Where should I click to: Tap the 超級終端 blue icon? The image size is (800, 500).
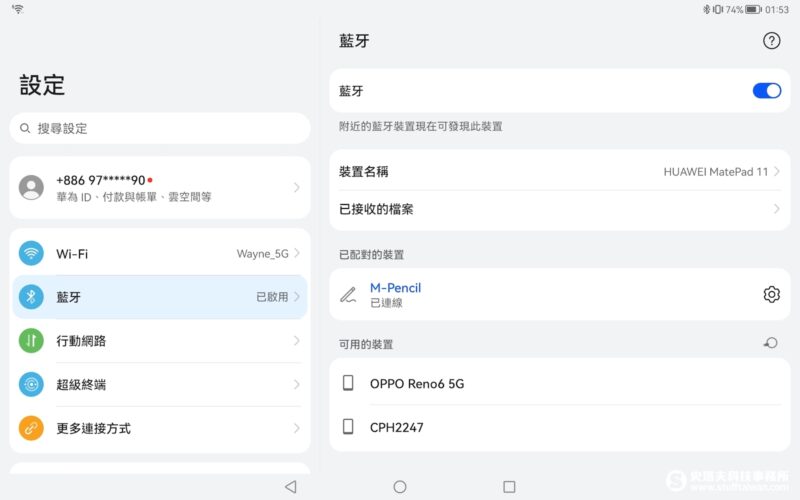click(x=31, y=385)
